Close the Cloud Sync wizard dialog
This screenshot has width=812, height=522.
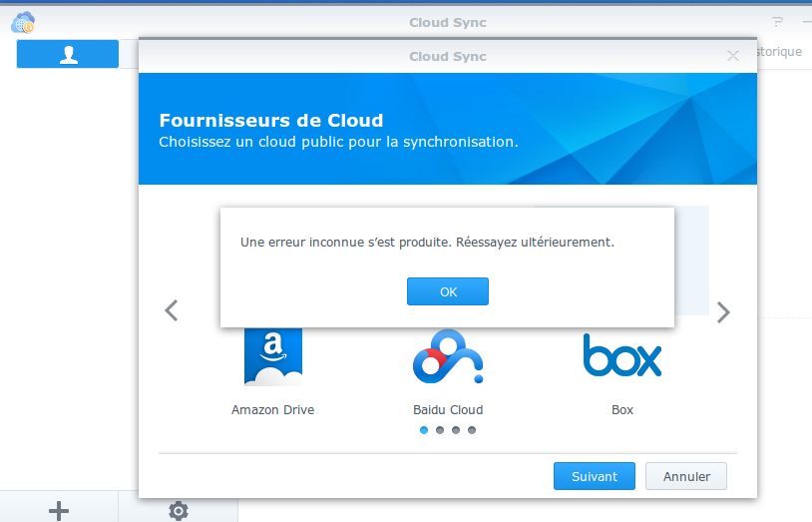733,56
